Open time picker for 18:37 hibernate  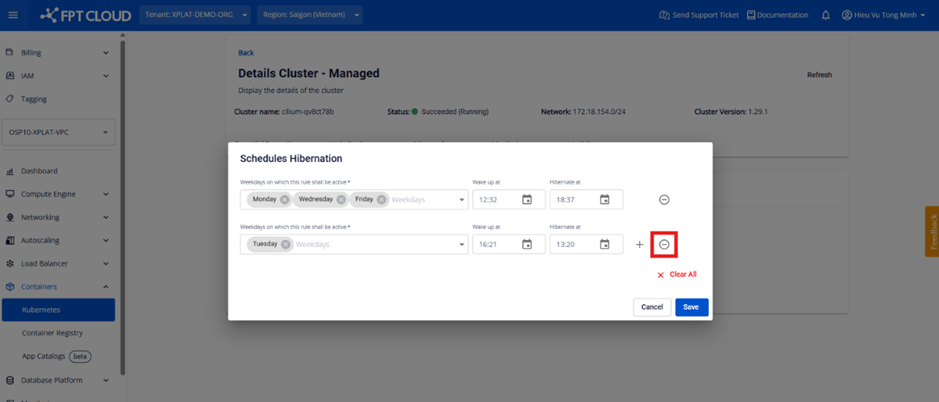click(x=604, y=200)
